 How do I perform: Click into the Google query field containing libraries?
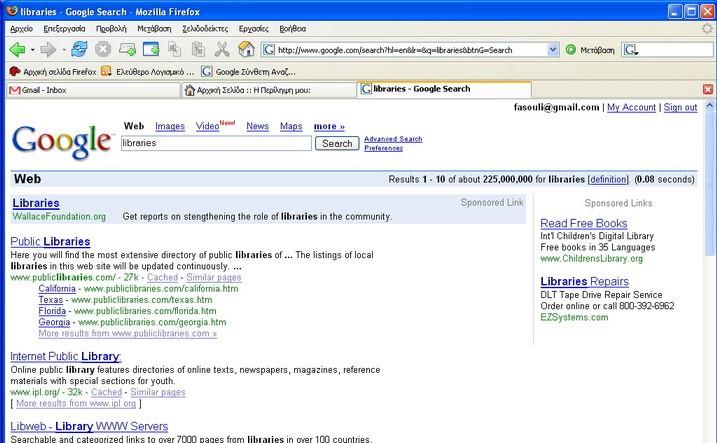216,143
